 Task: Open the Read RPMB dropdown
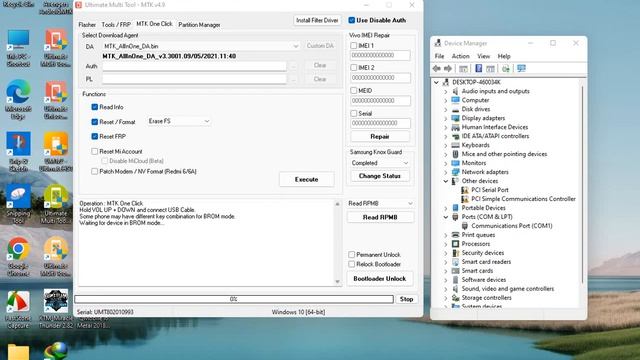point(380,203)
